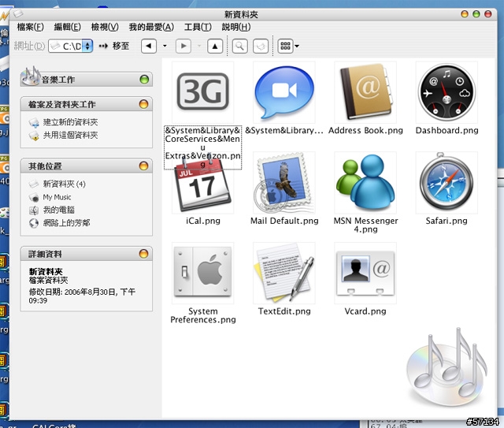Viewport: 504px width, 428px height.
Task: Click the Safari.png filename text
Action: [x=447, y=221]
